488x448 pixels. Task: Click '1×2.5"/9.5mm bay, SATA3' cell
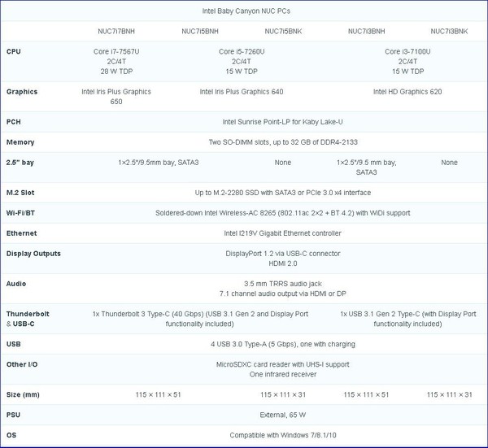point(159,163)
